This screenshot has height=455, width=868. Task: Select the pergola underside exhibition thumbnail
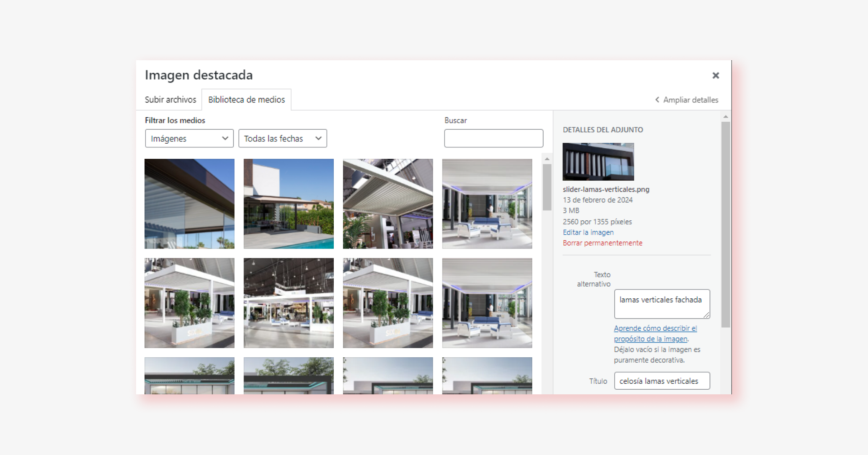[388, 203]
